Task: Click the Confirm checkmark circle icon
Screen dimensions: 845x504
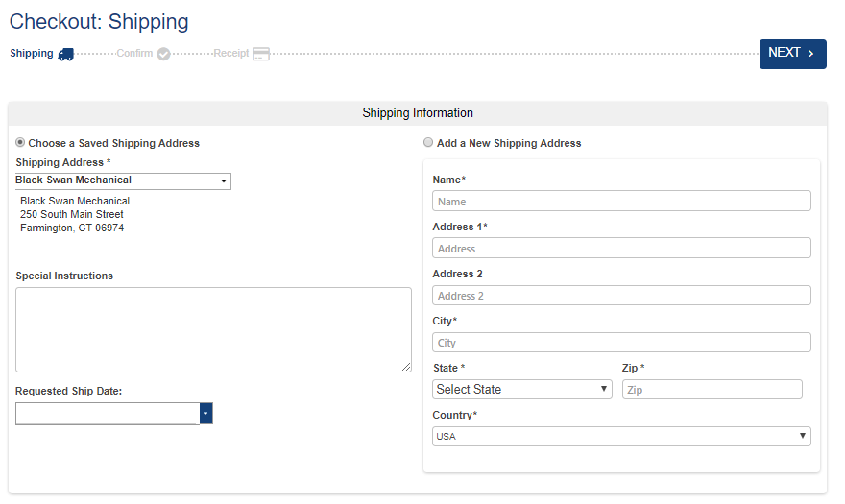Action: click(163, 54)
